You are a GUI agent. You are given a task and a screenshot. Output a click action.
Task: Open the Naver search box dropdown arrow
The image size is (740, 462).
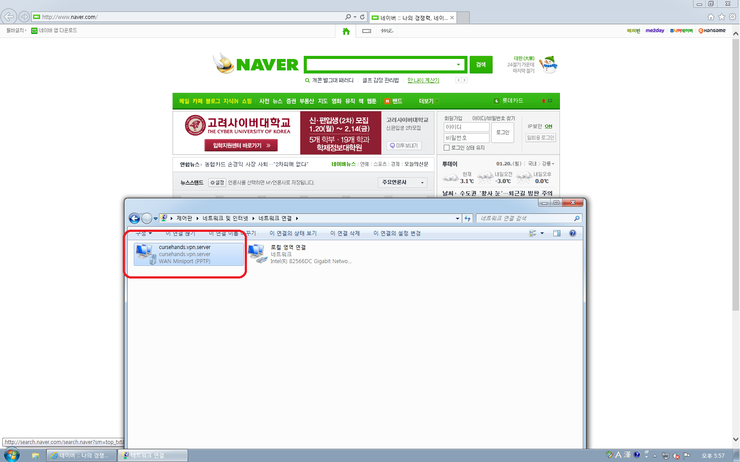(x=458, y=65)
